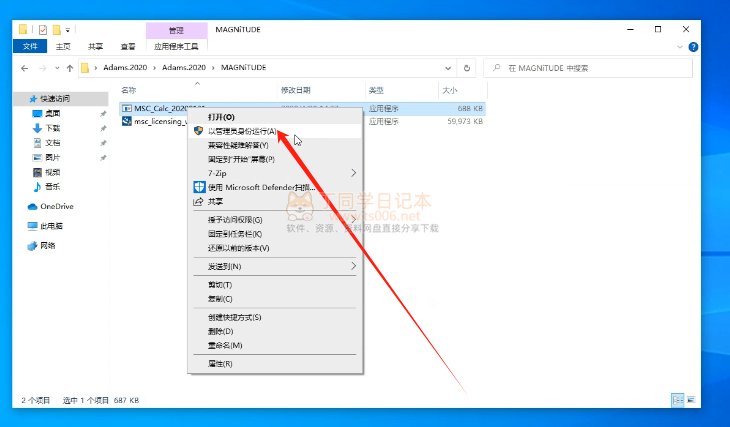Expand the ribbon with the chevron
Screen dimensions: 730x427
(x=680, y=47)
